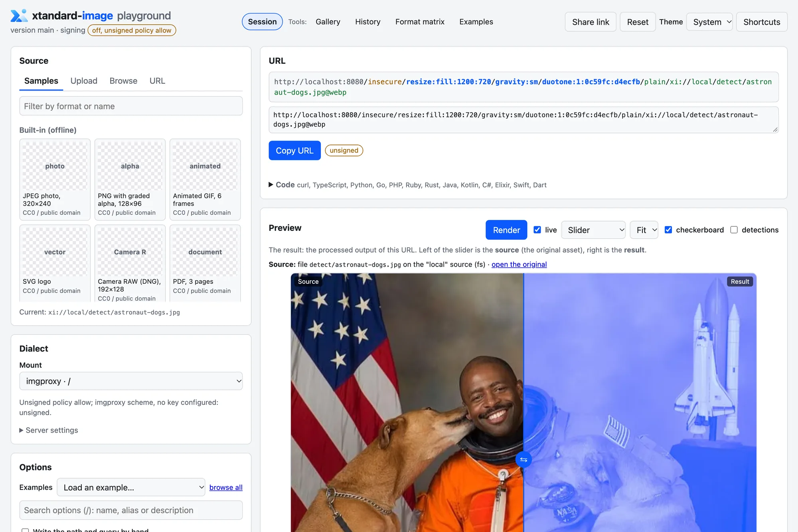Open the Examples tool
Screen dimensions: 798x532
click(476, 22)
